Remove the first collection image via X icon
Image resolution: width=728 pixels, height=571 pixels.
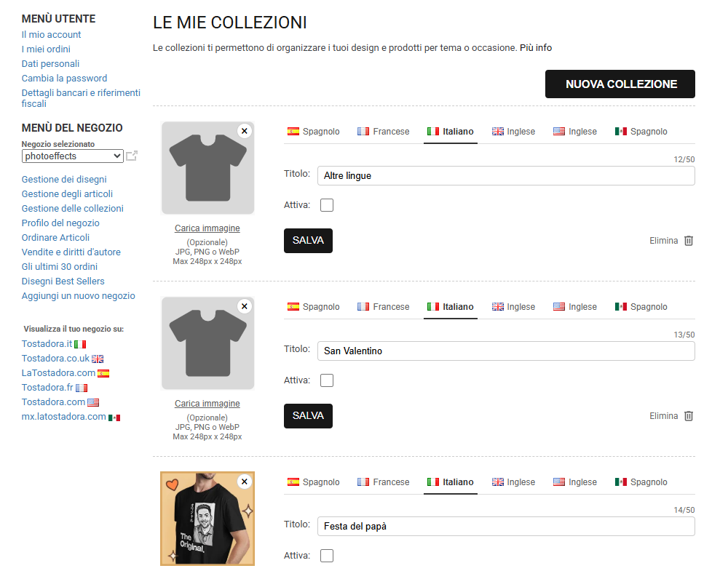click(x=244, y=130)
